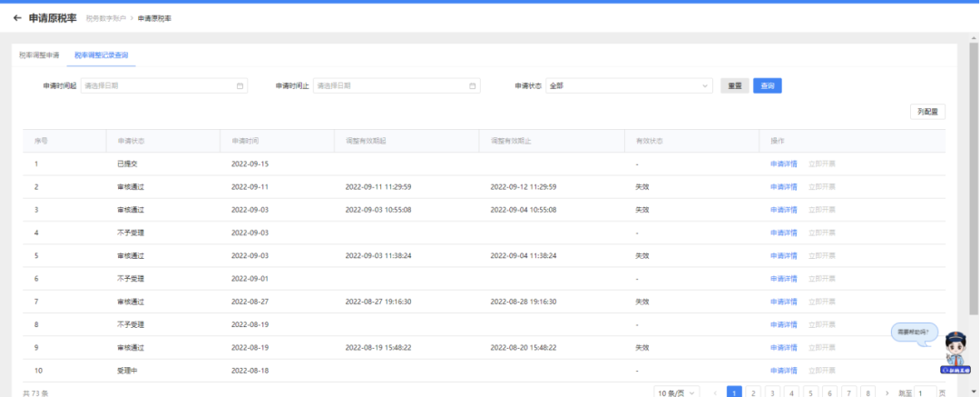Select the 税率调整记录查询 tab
The image size is (980, 397).
coord(102,55)
